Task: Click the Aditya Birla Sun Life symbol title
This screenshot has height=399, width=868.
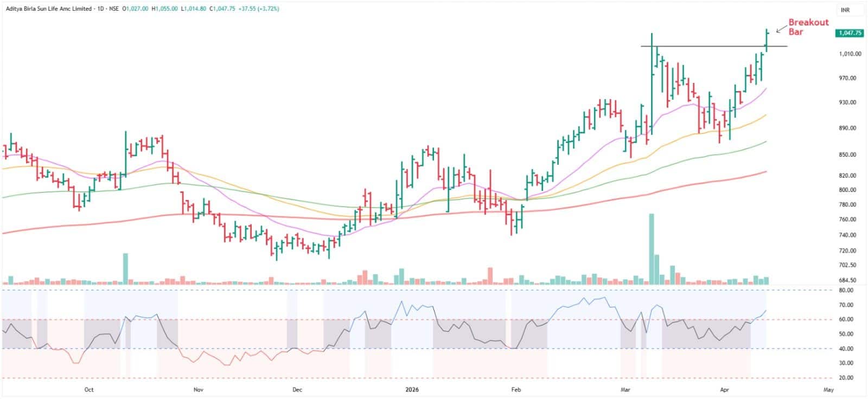Action: [48, 9]
